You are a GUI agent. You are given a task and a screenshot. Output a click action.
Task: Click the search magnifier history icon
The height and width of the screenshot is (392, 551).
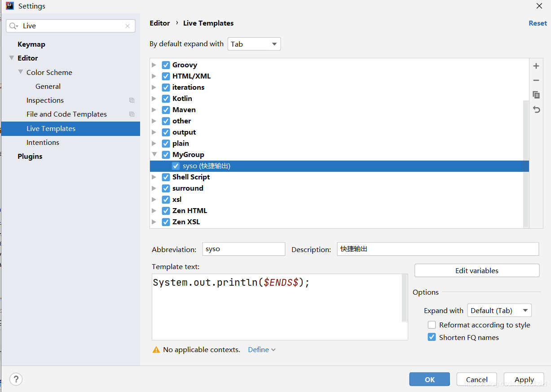click(14, 26)
